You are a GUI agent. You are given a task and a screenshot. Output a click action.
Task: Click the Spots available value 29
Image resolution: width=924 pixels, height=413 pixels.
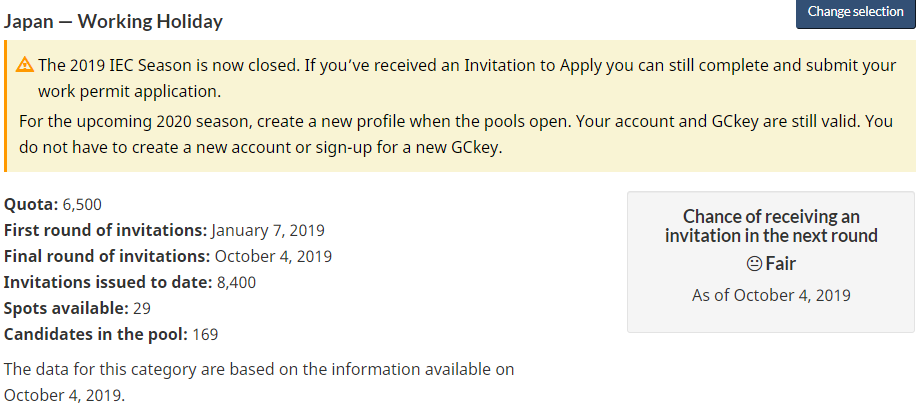[141, 308]
